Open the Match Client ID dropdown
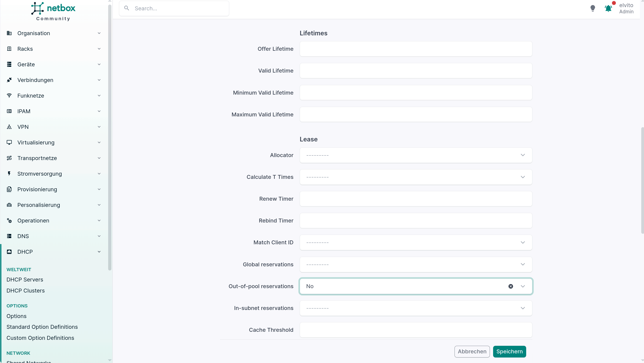644x363 pixels. pyautogui.click(x=416, y=242)
